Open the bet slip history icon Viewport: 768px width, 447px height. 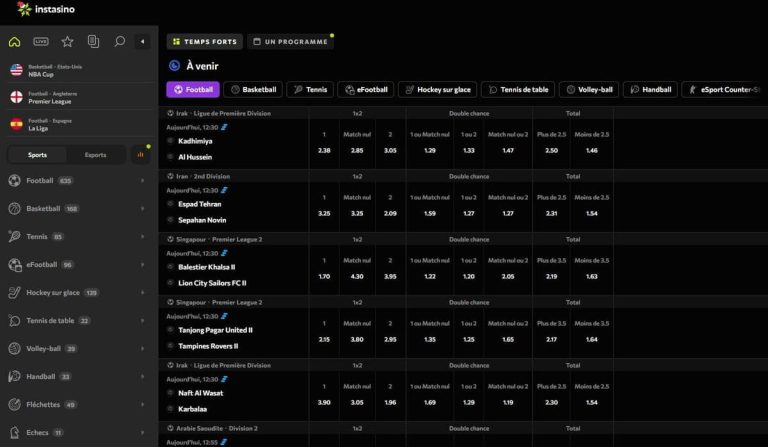click(93, 42)
